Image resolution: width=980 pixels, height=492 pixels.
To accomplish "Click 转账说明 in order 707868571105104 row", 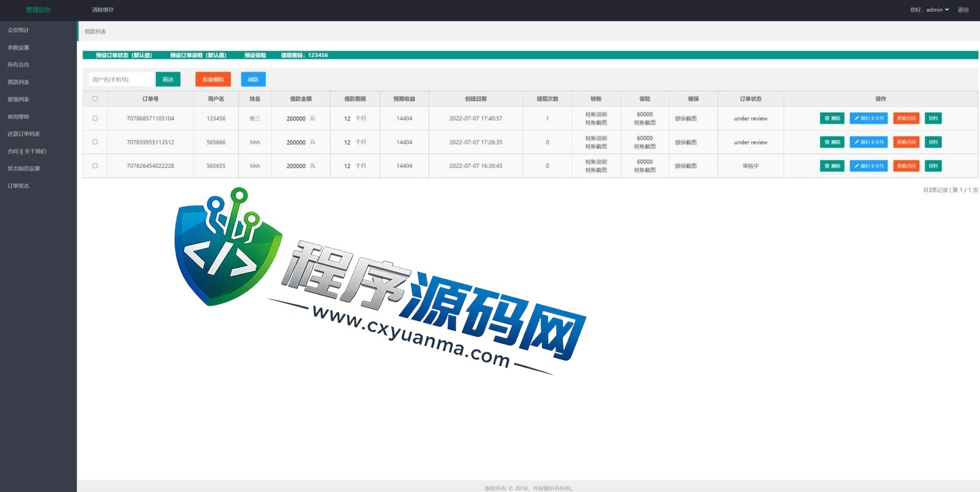I will coord(596,115).
